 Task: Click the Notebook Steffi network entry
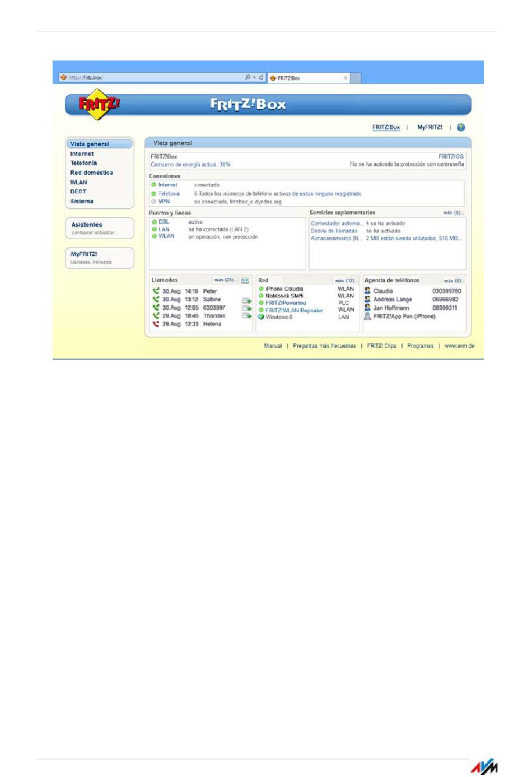click(x=284, y=296)
